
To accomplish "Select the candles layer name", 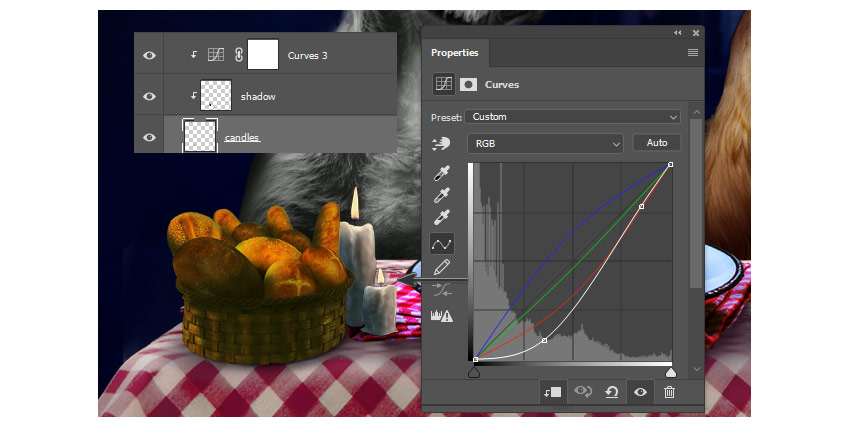I will click(x=242, y=138).
